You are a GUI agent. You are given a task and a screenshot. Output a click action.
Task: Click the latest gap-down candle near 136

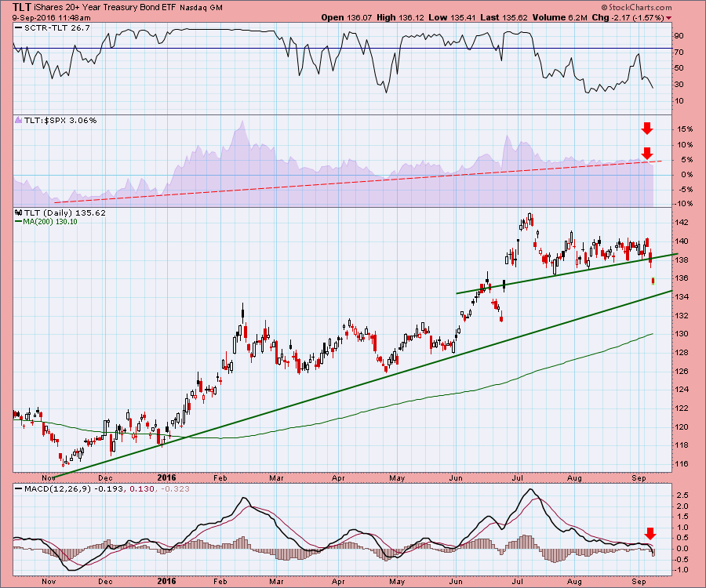653,281
